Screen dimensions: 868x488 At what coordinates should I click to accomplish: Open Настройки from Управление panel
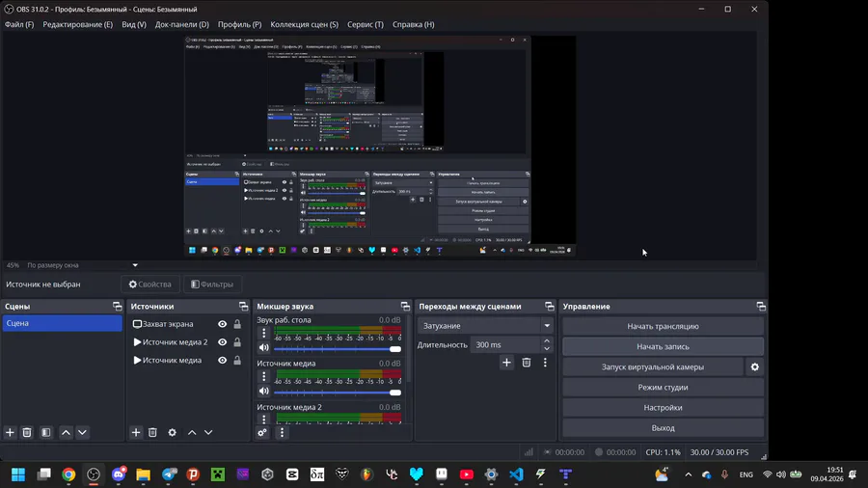(x=664, y=408)
